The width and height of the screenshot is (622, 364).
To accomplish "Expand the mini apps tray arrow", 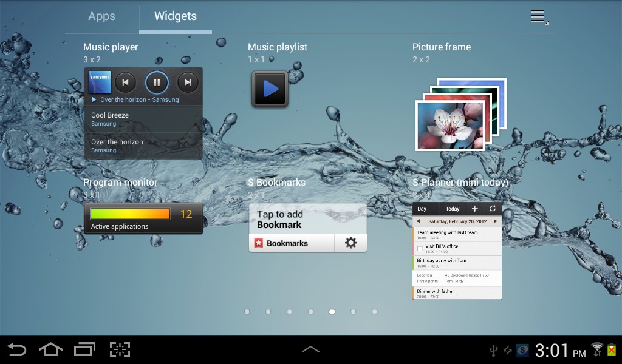I will pyautogui.click(x=310, y=349).
